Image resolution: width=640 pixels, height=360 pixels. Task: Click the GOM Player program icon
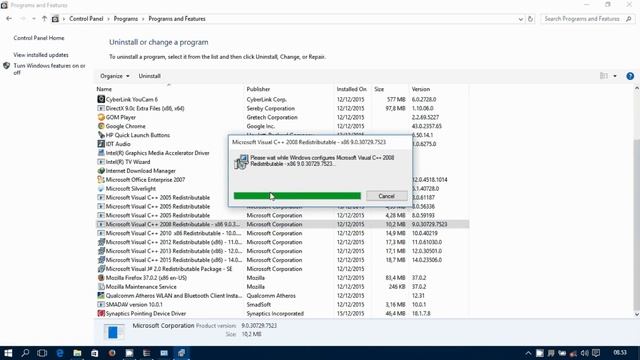[101, 117]
